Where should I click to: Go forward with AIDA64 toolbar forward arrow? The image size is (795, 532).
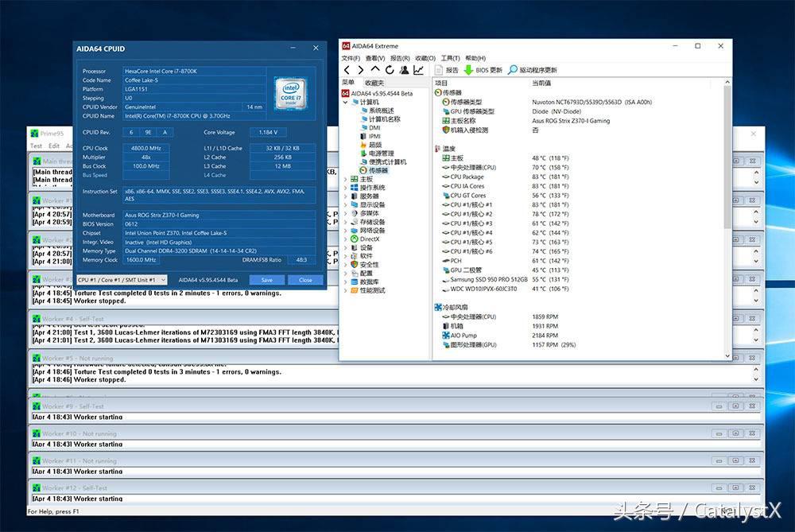(360, 70)
